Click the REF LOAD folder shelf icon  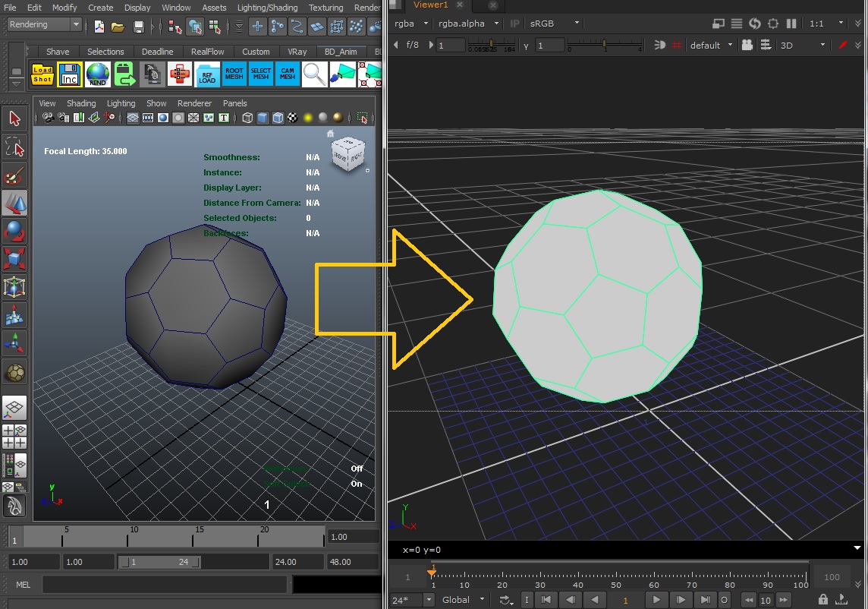[x=207, y=74]
